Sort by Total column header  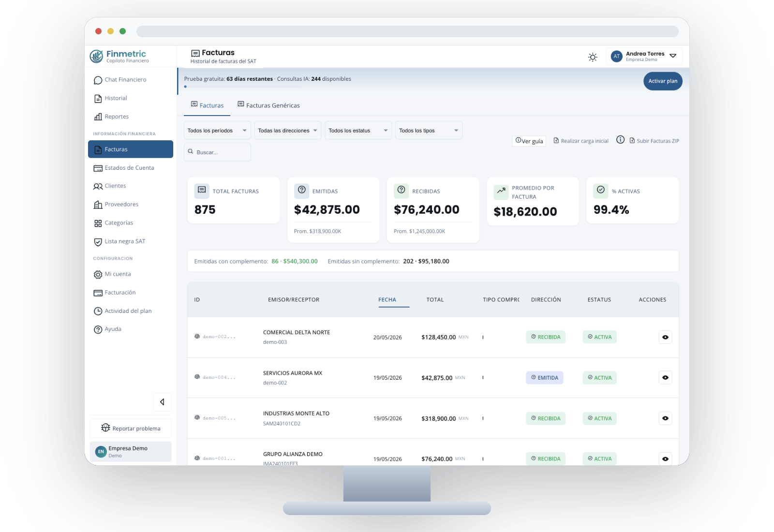435,300
